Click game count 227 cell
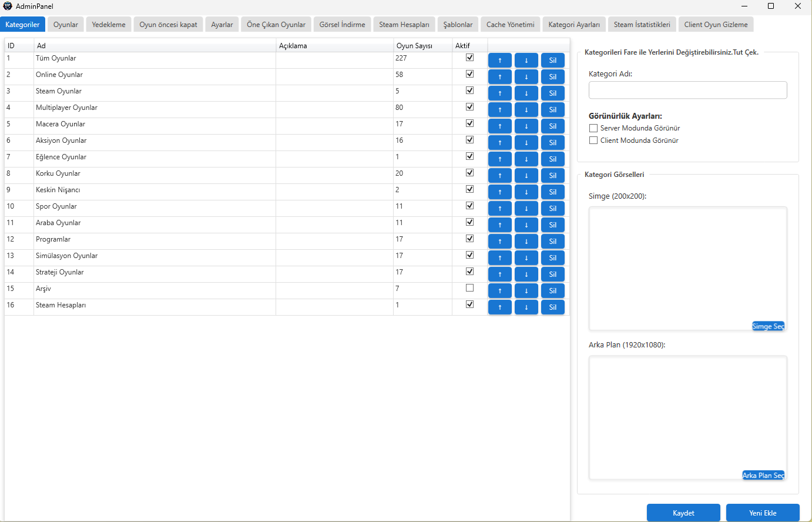 coord(422,60)
